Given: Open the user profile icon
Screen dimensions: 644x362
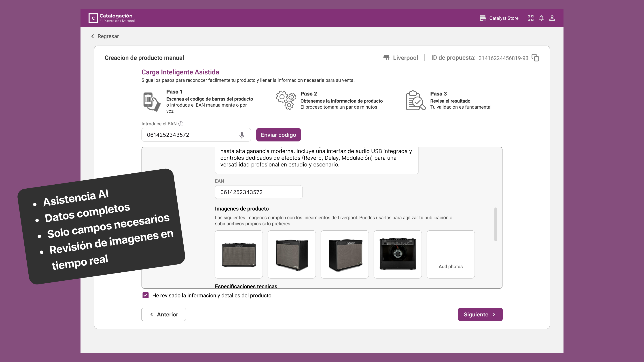Looking at the screenshot, I should pyautogui.click(x=552, y=18).
